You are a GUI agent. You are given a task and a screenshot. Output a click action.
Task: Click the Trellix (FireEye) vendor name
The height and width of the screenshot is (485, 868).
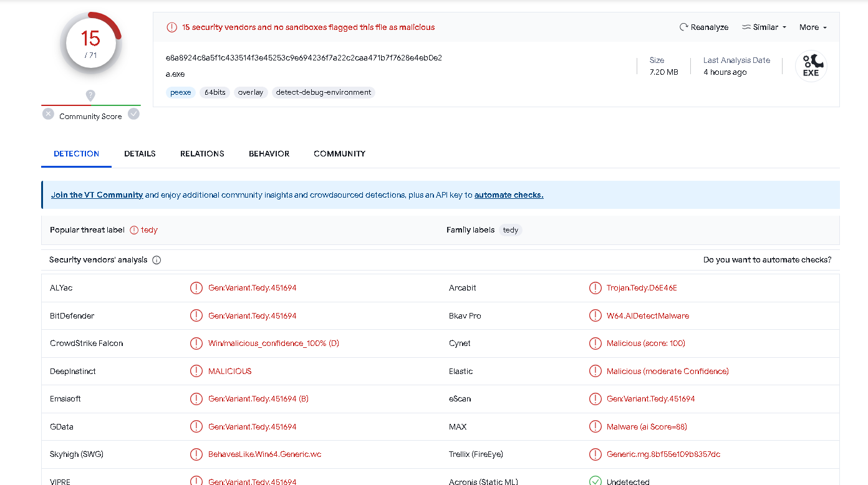click(476, 454)
